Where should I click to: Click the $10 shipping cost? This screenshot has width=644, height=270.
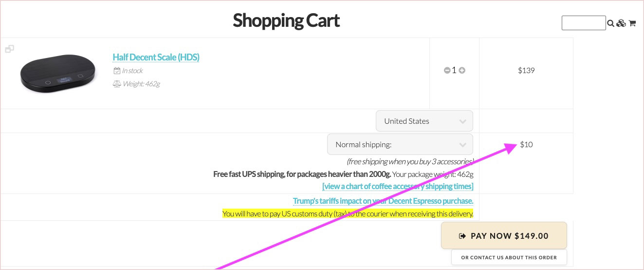click(x=526, y=144)
